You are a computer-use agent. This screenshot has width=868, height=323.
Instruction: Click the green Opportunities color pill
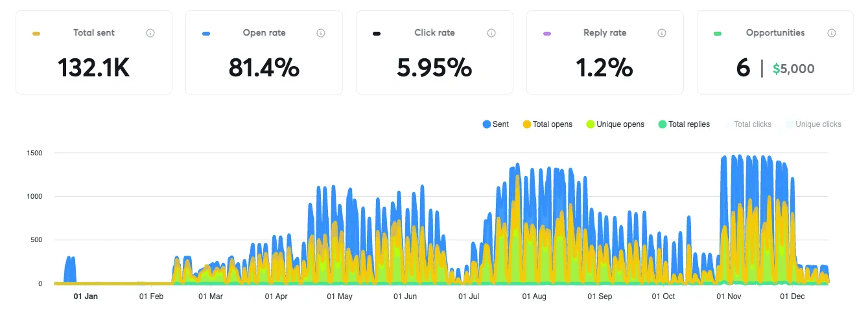(x=718, y=33)
